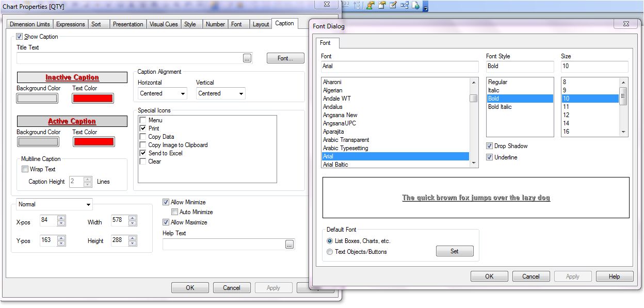Viewport: 644px width, 308px height.
Task: Click the Set default font button
Action: [x=455, y=251]
